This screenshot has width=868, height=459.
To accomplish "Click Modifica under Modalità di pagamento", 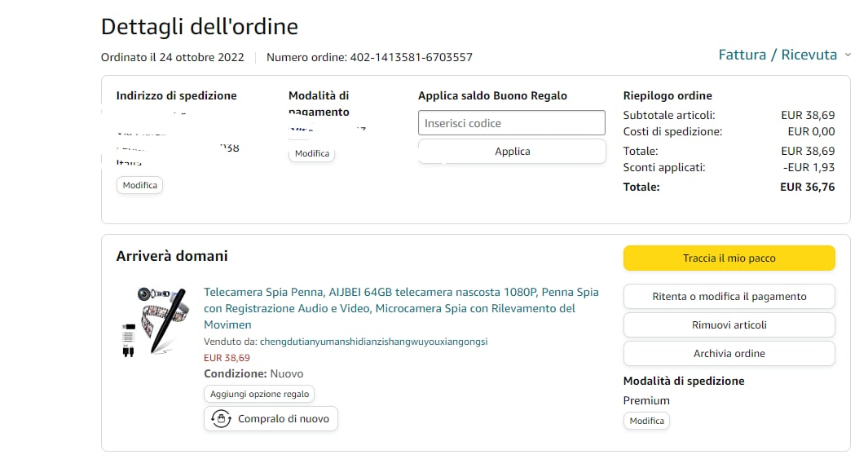I will (x=311, y=153).
